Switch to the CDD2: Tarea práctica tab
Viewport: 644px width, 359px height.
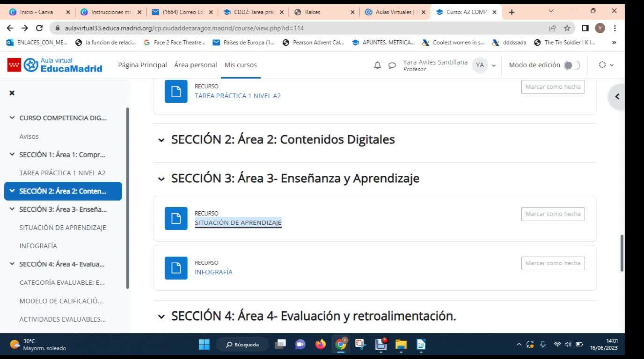click(x=253, y=12)
